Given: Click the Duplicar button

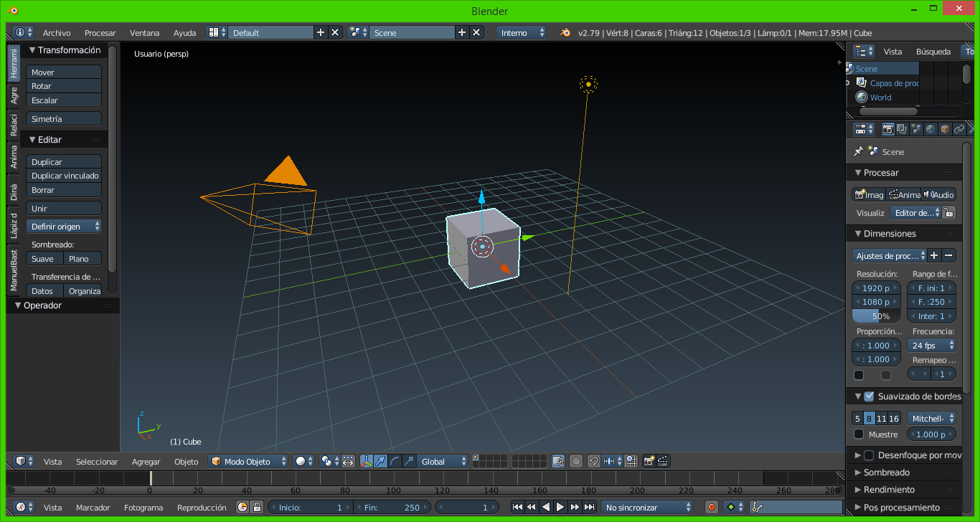Looking at the screenshot, I should click(x=64, y=162).
